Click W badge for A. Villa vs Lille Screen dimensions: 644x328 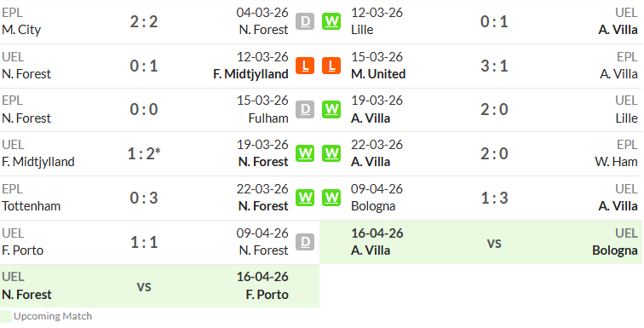click(331, 110)
